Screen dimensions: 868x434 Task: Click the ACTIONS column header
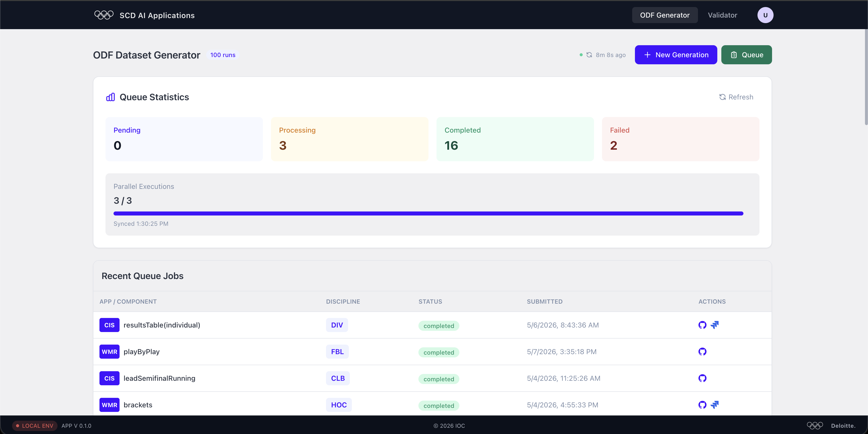click(712, 302)
